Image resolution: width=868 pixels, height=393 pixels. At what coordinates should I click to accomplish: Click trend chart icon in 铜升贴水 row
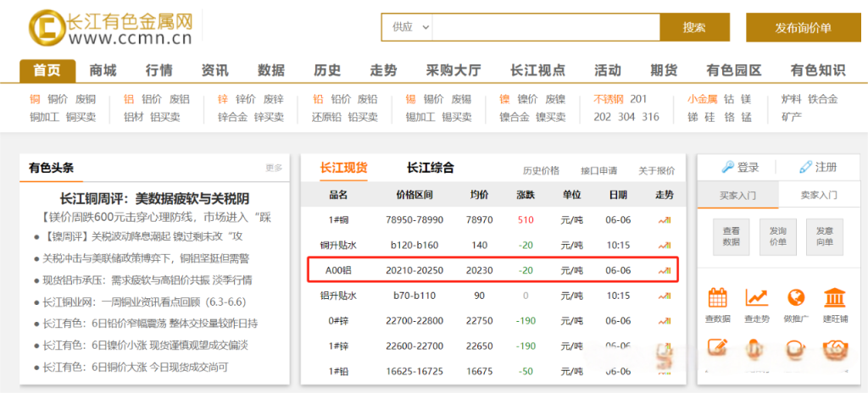point(665,246)
